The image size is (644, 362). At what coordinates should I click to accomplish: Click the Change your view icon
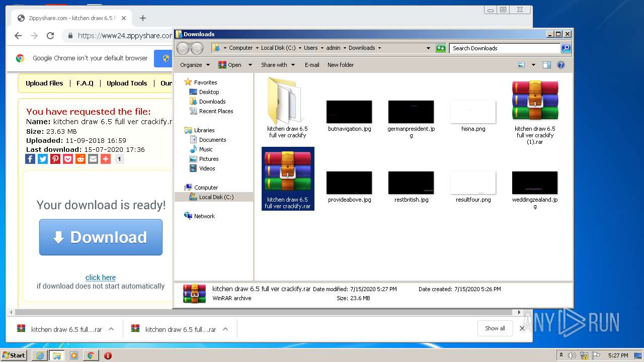tap(521, 65)
